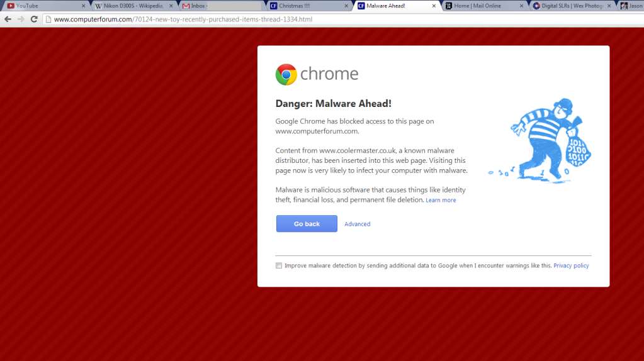This screenshot has height=361, width=644.
Task: Reload the current page
Action: coord(34,19)
